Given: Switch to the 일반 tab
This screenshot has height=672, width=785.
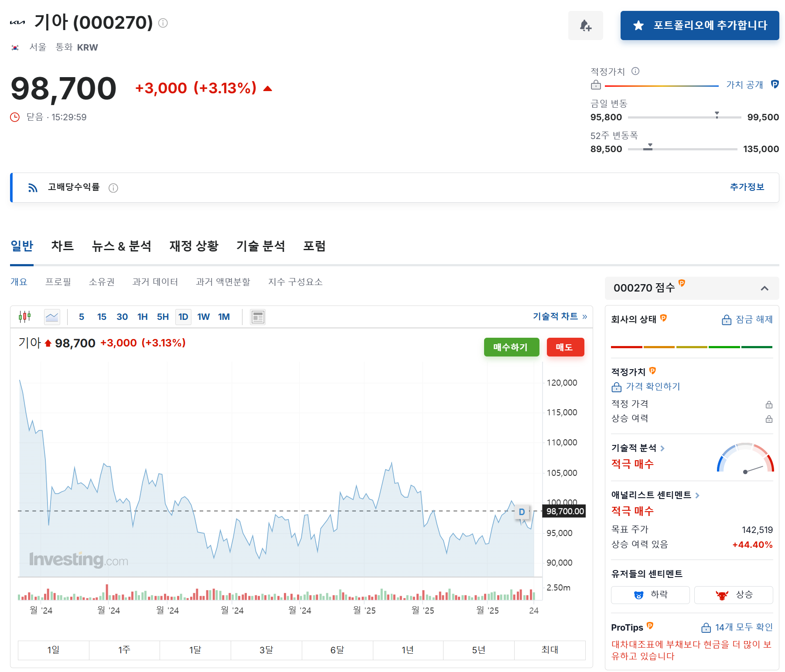Looking at the screenshot, I should (22, 246).
